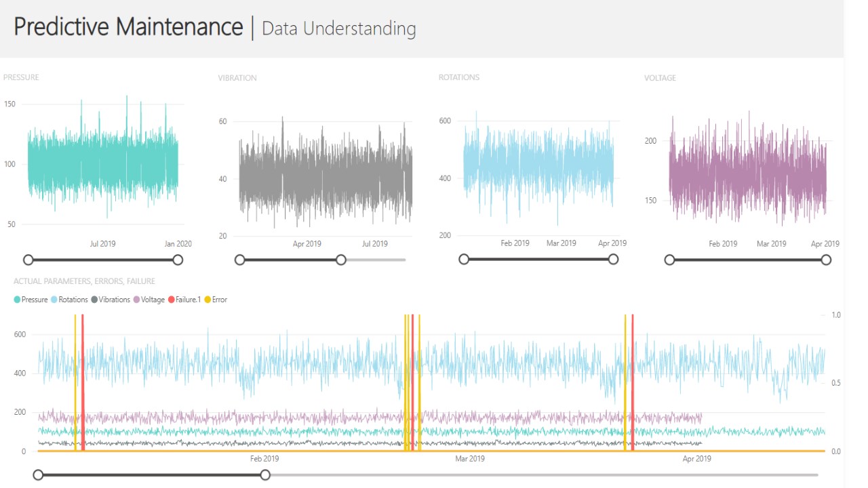Click Vibration chart's left slider handle

tap(239, 260)
